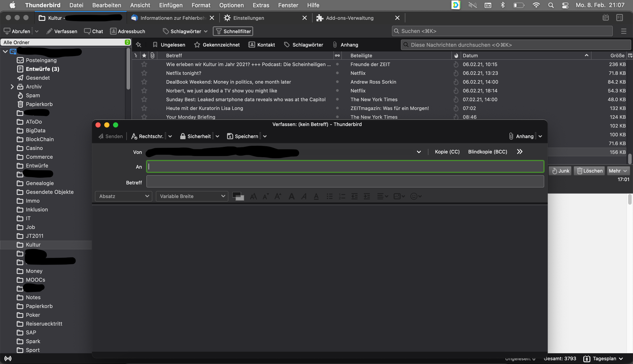Click the Anhang paperclip in the compose window

(521, 136)
